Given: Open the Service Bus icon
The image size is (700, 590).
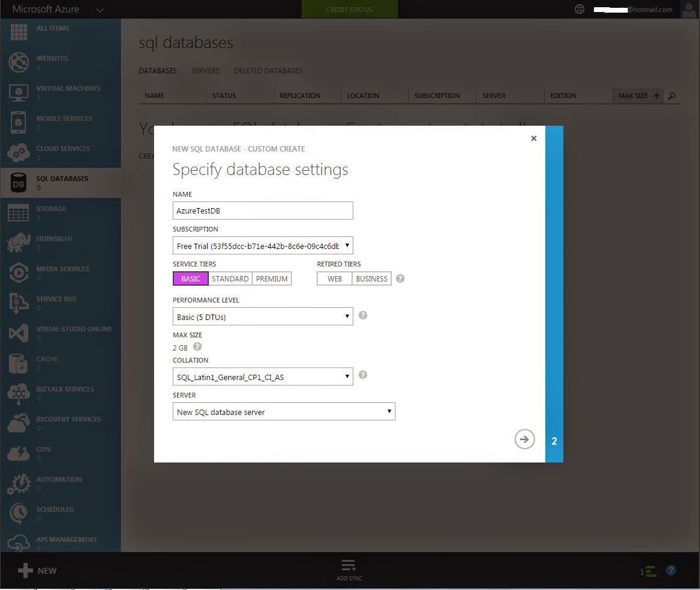Looking at the screenshot, I should 18,303.
